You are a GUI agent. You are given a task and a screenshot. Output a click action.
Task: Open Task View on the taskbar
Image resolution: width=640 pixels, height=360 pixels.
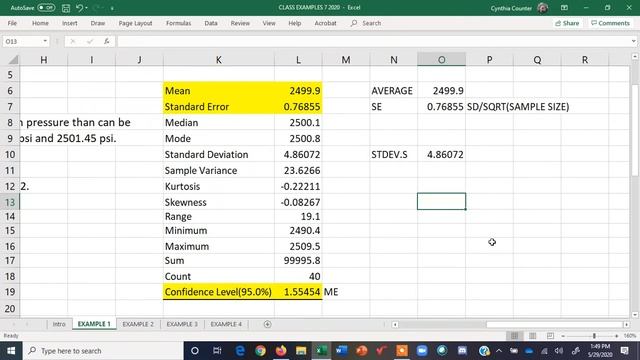click(x=217, y=351)
